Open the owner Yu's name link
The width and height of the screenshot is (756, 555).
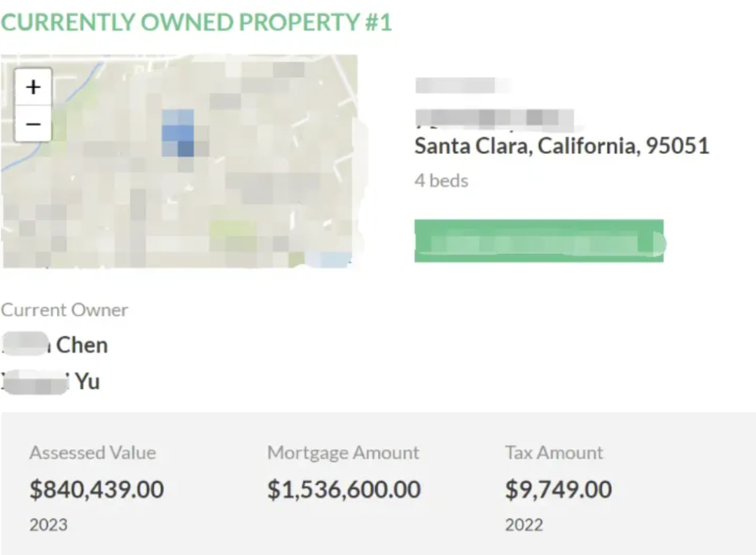click(50, 381)
